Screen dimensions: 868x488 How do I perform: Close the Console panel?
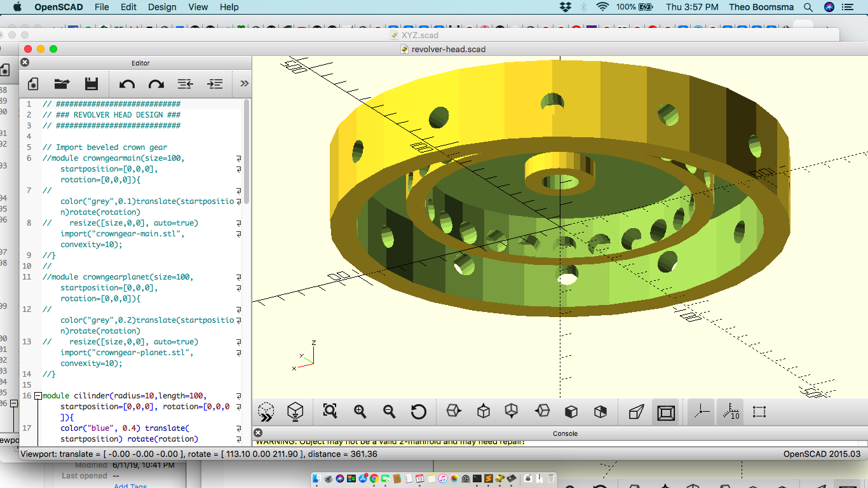pos(259,433)
